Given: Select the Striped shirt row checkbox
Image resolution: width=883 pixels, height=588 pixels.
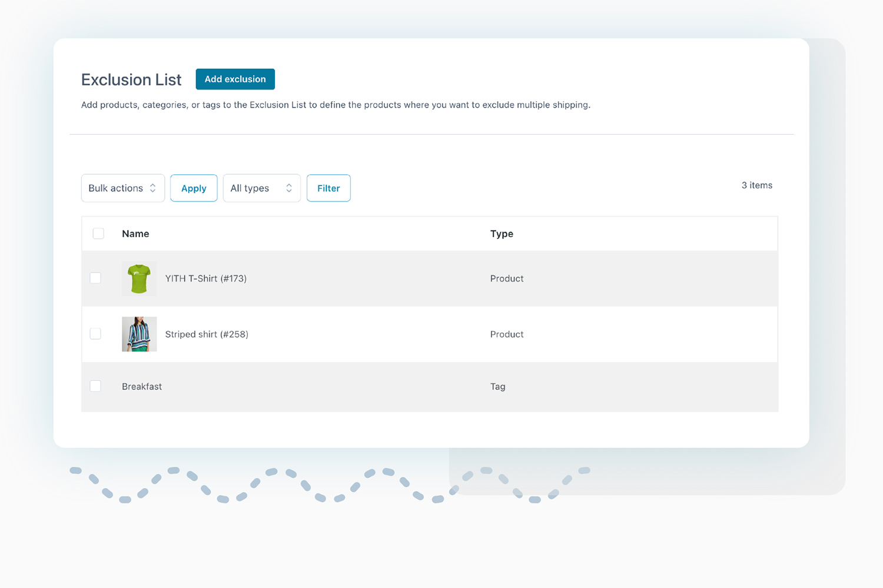Looking at the screenshot, I should [x=95, y=334].
